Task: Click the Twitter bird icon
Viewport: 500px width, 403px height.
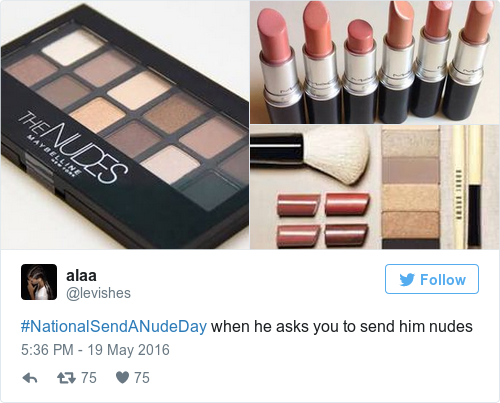Action: point(407,280)
